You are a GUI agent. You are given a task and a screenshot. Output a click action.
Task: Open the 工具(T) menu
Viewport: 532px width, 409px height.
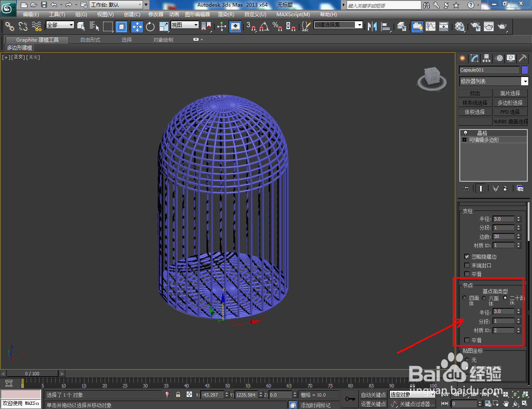tap(57, 15)
